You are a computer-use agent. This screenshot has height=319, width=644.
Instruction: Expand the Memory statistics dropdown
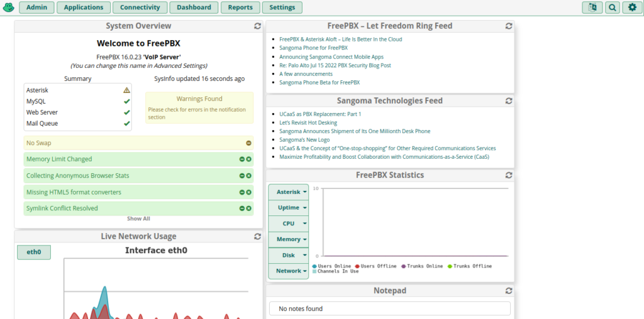pyautogui.click(x=288, y=239)
